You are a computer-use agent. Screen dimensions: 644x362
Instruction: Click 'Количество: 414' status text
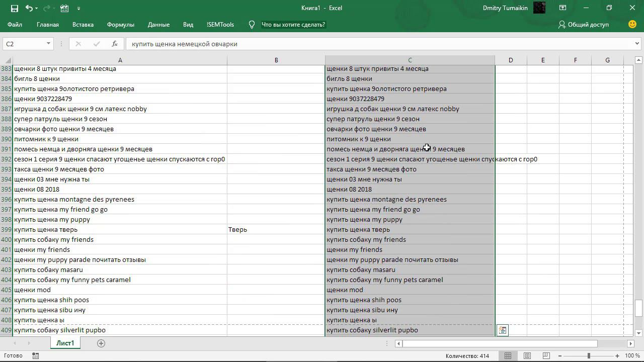click(467, 356)
